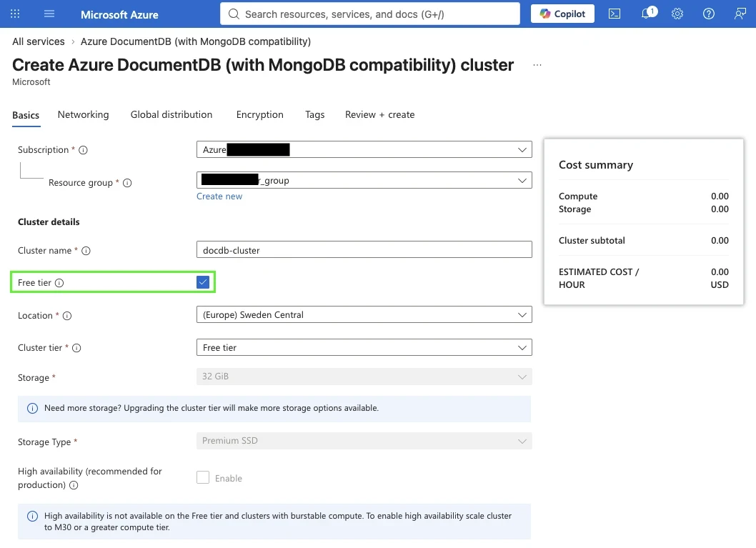Show Cluster name info icon
Viewport: 756px width, 548px height.
pyautogui.click(x=86, y=251)
